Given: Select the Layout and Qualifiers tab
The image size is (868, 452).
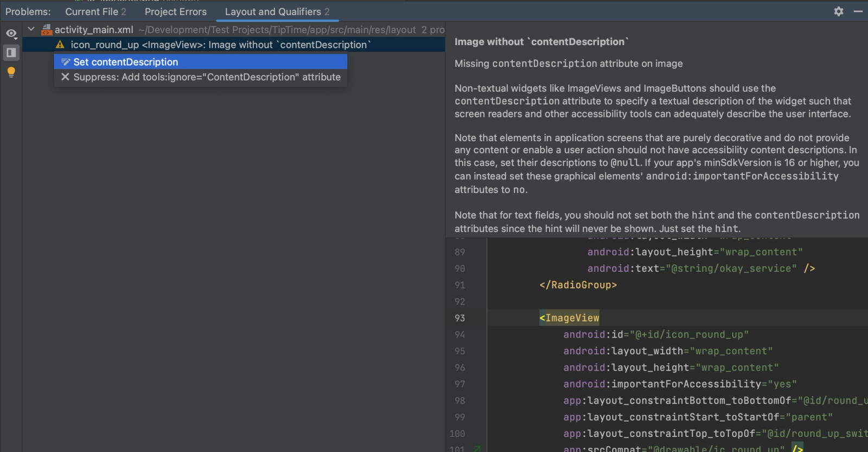Looking at the screenshot, I should tap(277, 11).
